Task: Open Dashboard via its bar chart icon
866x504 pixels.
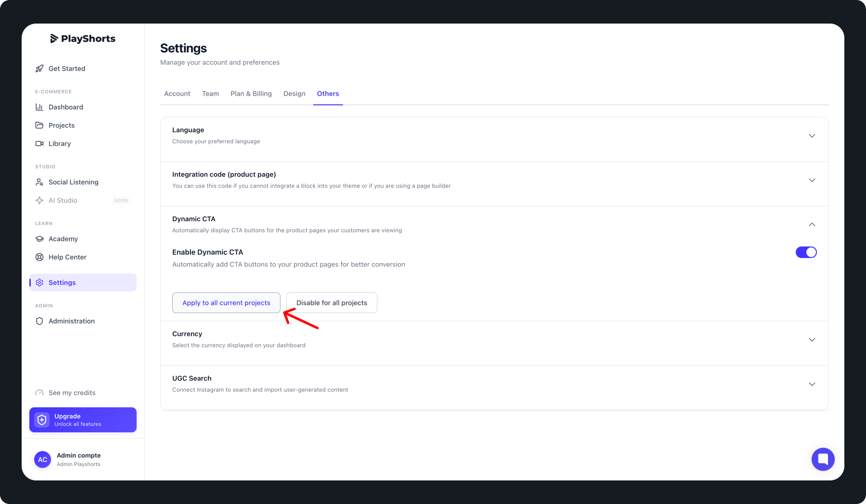Action: click(x=39, y=107)
